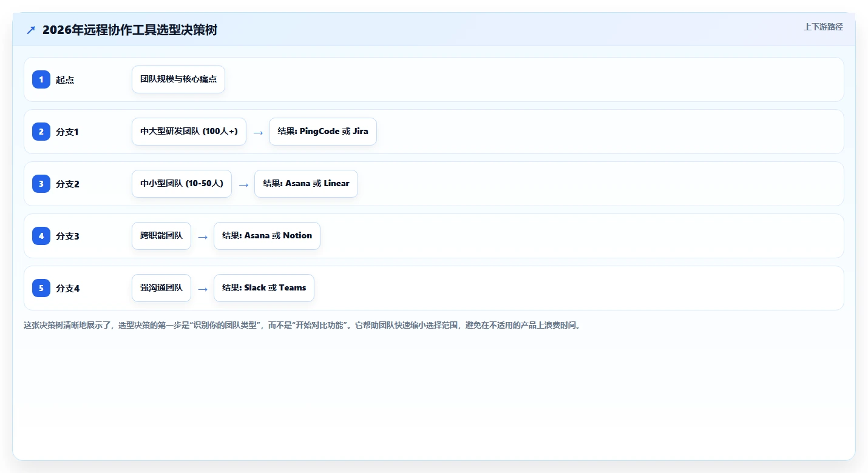Click the 中小型团队 (10-50人) node

click(x=181, y=184)
